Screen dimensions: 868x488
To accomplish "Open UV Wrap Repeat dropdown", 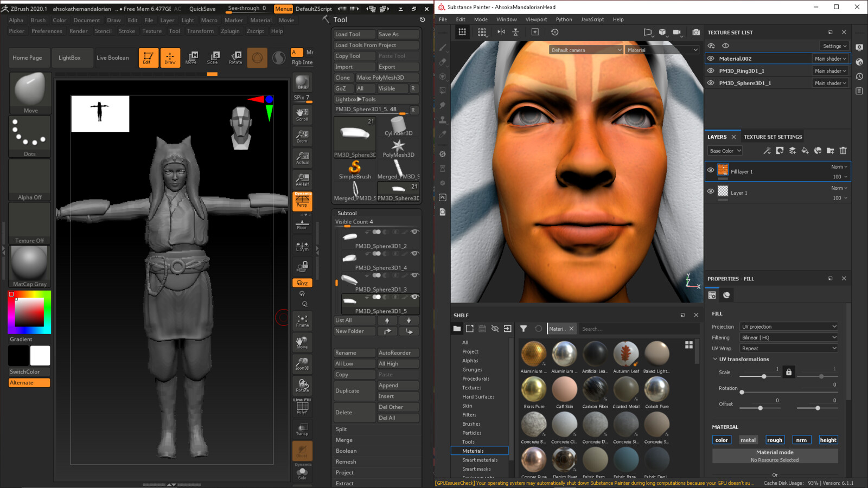I will [789, 348].
